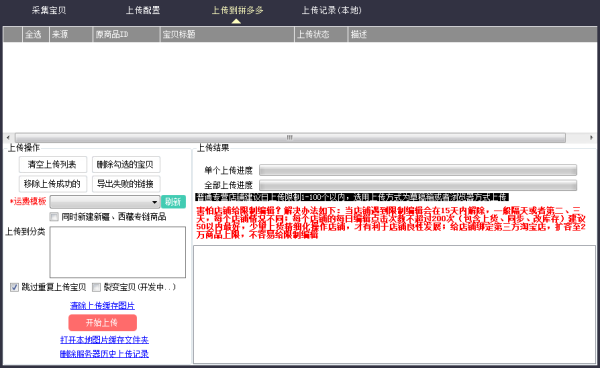Click 删除服务器历史上传记录 link
The width and height of the screenshot is (600, 368).
click(104, 353)
